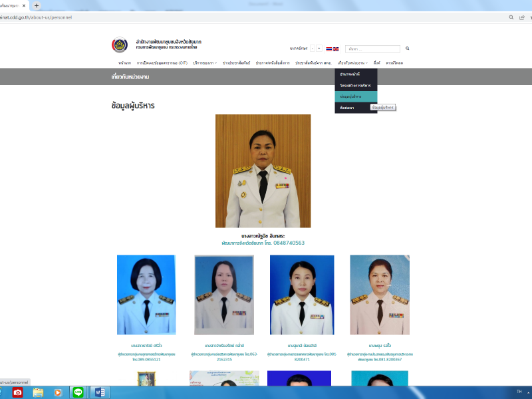Image resolution: width=532 pixels, height=399 pixels.
Task: Launch the red camera app in taskbar
Action: pyautogui.click(x=17, y=392)
